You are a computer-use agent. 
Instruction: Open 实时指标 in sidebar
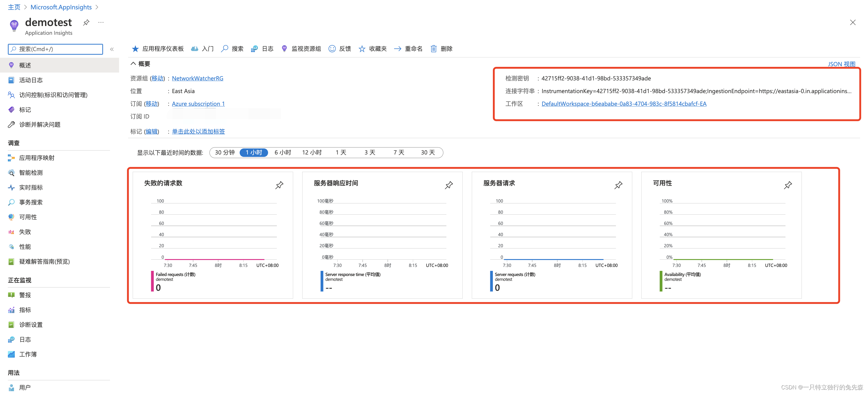pos(31,187)
